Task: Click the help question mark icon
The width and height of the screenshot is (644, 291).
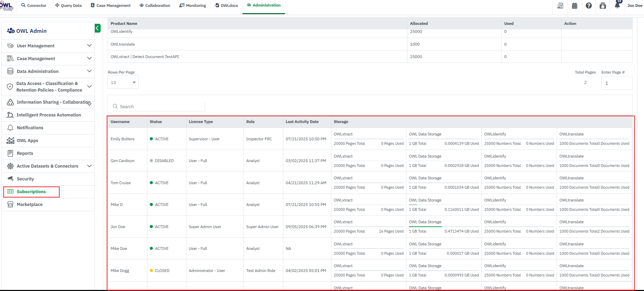Action: [589, 6]
